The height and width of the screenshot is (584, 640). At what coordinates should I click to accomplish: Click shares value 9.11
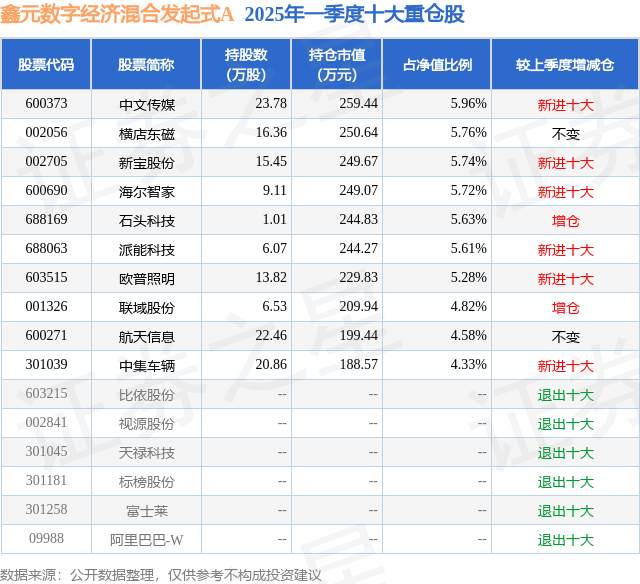tap(275, 191)
